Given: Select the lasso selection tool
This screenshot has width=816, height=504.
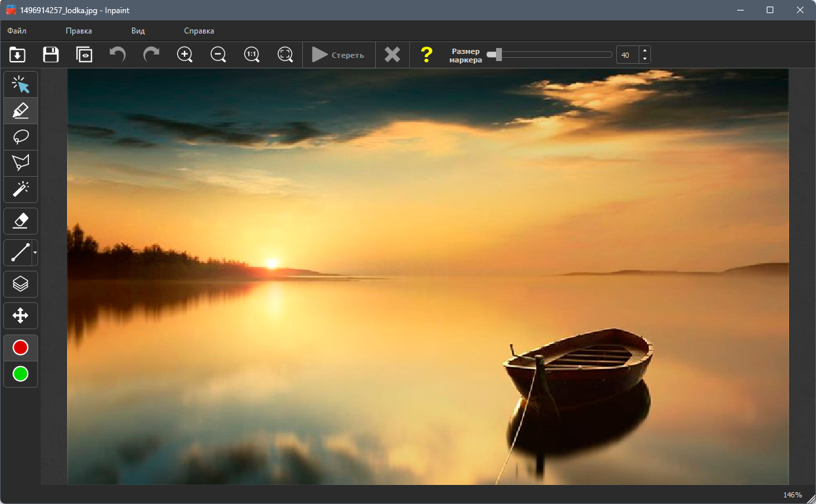Looking at the screenshot, I should pyautogui.click(x=20, y=137).
